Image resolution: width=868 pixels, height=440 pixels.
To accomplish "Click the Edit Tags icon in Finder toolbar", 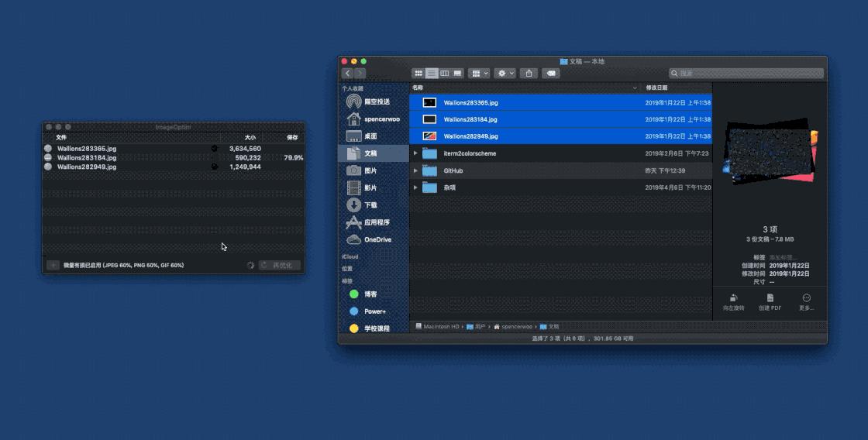I will pyautogui.click(x=551, y=73).
